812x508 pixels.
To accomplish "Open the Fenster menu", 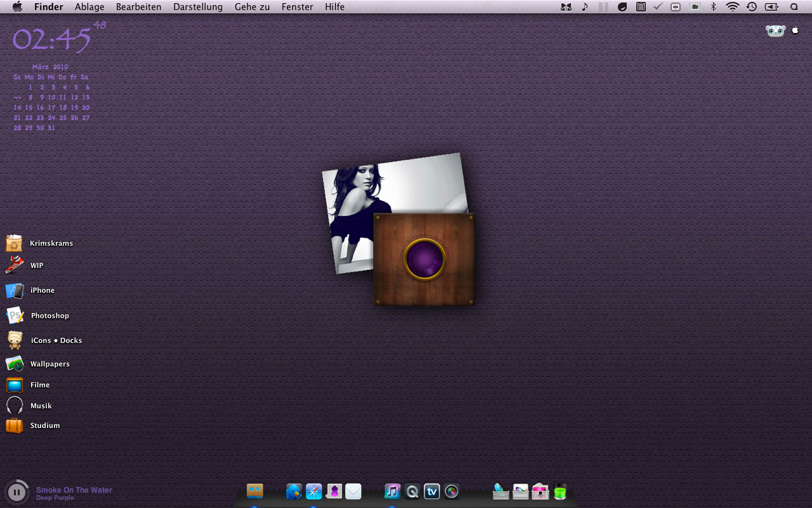I will coord(298,7).
